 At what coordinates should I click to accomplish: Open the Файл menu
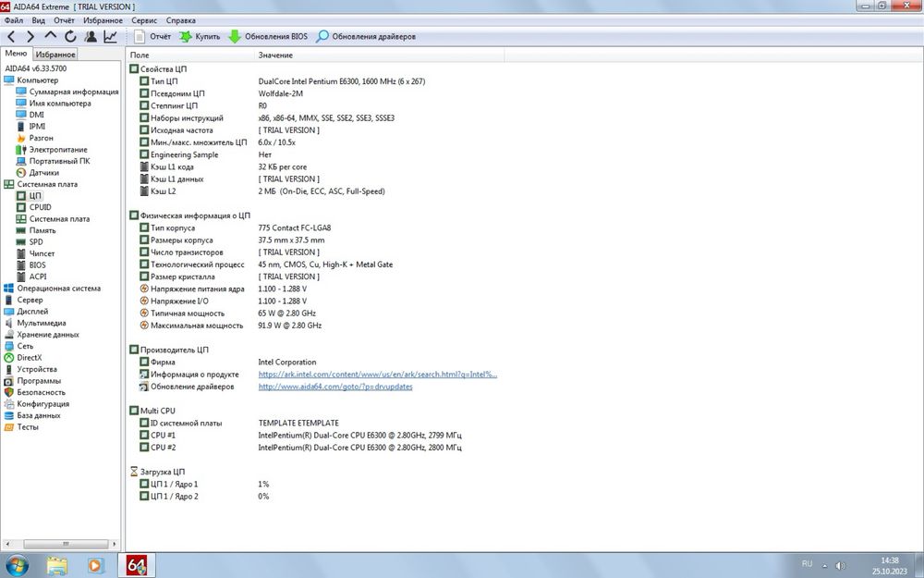coord(14,20)
